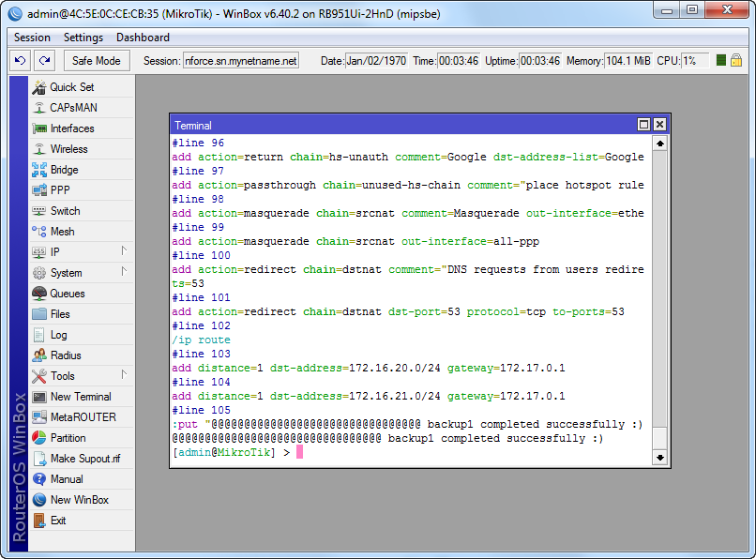Image resolution: width=756 pixels, height=559 pixels.
Task: Click the Redo arrow button
Action: click(45, 61)
